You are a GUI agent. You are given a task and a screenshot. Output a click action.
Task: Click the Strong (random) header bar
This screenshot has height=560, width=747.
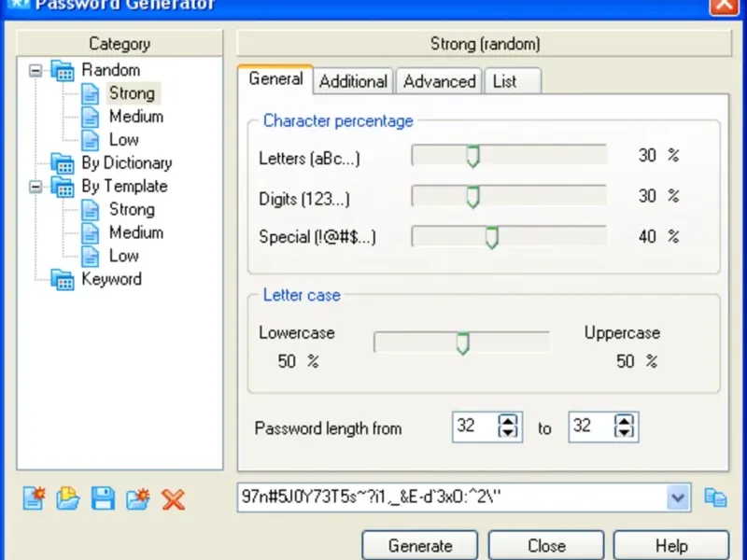(x=485, y=44)
